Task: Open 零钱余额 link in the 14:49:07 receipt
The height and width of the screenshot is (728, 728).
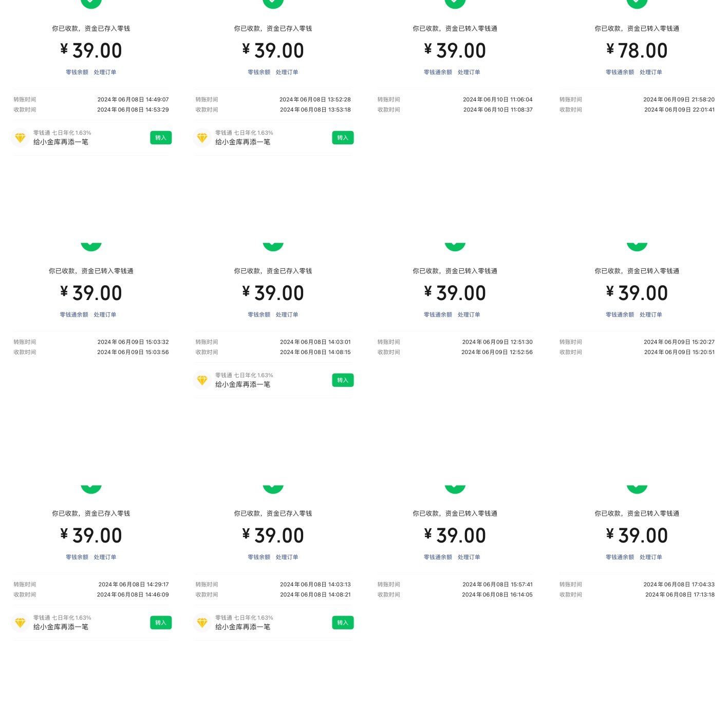Action: (x=77, y=72)
